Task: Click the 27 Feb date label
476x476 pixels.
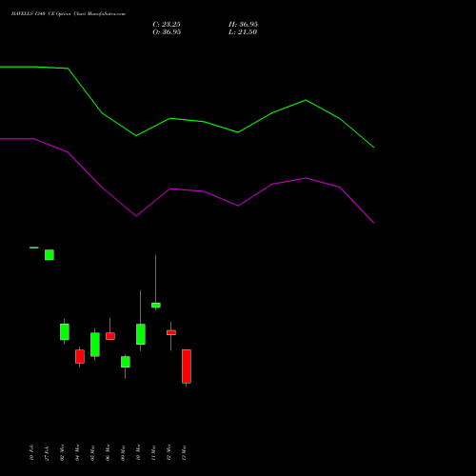Action: (x=47, y=453)
